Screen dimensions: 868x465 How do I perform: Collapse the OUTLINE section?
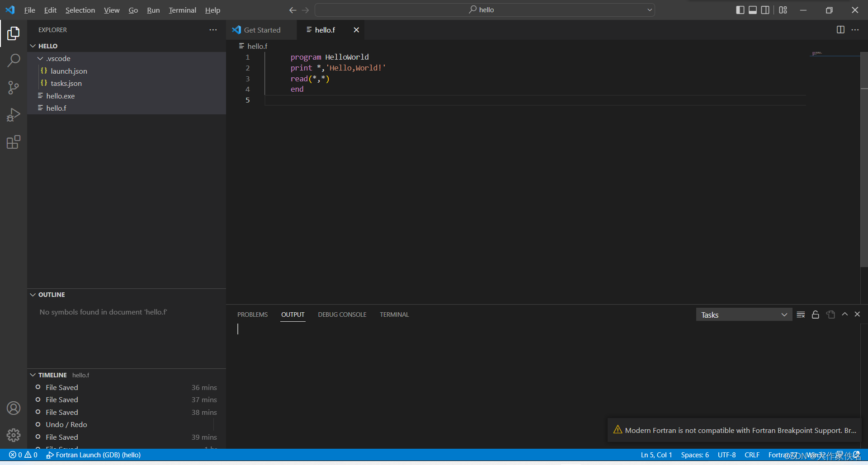pos(127,295)
